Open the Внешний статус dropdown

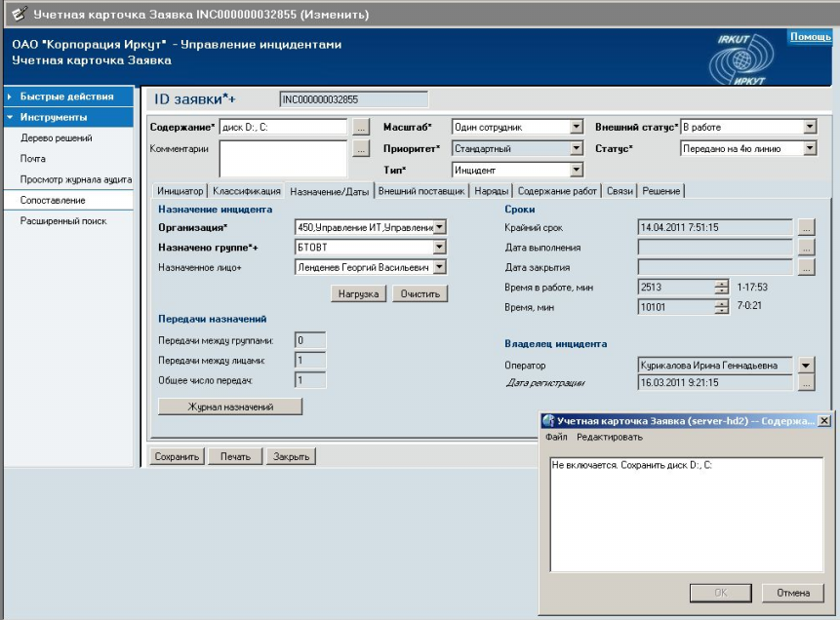click(x=810, y=127)
